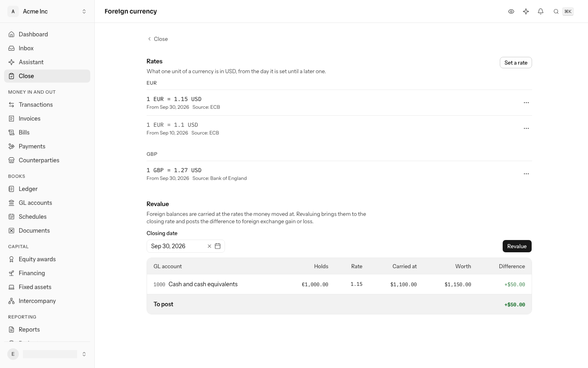Open options menu for 1 EUR = 1.1 USD
This screenshot has height=368, width=588.
click(526, 128)
